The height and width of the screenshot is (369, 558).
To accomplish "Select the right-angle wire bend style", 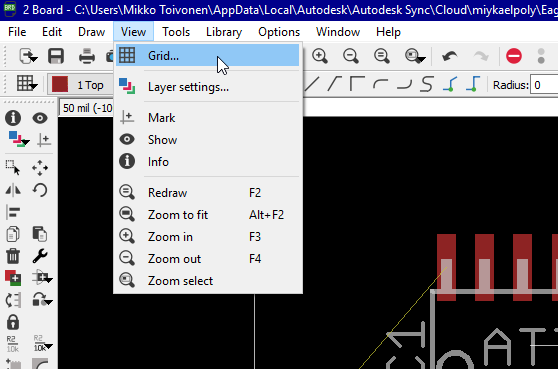I will point(357,84).
